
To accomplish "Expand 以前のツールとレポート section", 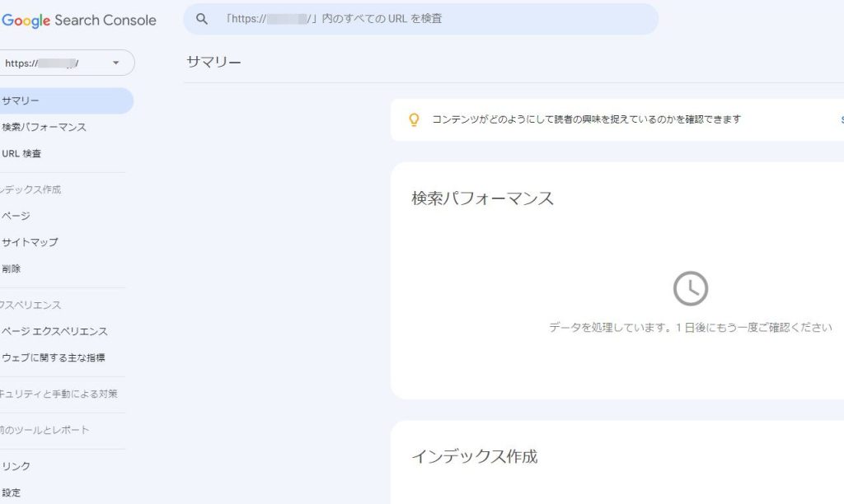I will pos(45,430).
